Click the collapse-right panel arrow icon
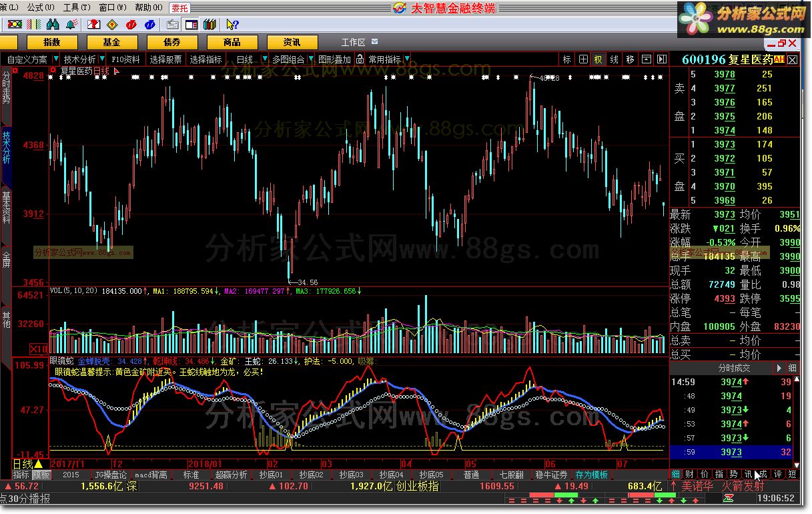The image size is (812, 514). (x=661, y=59)
